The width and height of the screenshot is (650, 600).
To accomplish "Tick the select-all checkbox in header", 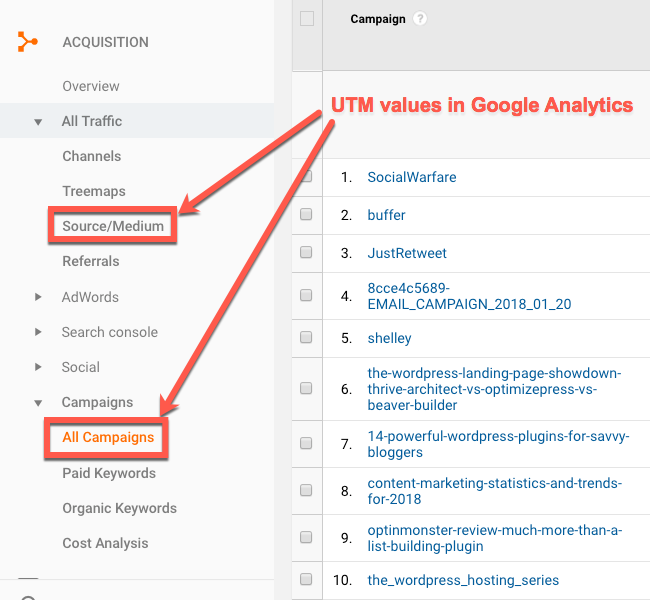I will click(307, 19).
